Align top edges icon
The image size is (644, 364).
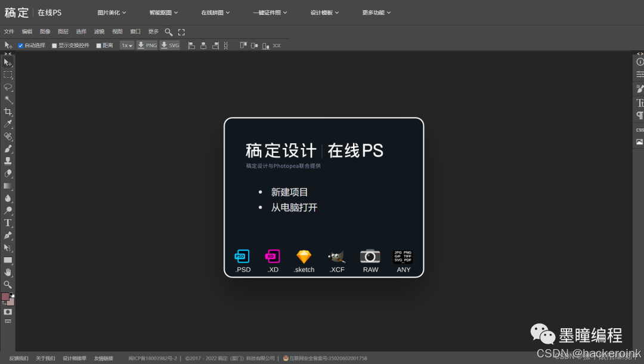coord(243,45)
